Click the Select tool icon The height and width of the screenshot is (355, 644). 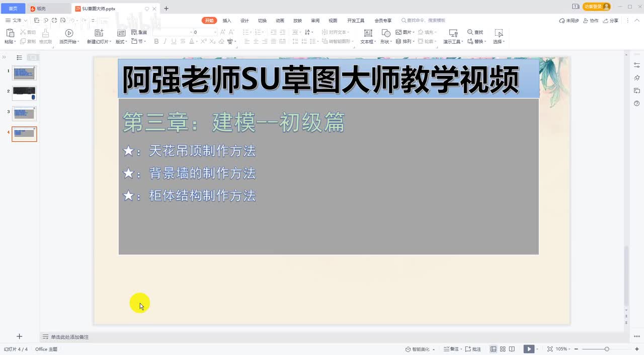(499, 33)
